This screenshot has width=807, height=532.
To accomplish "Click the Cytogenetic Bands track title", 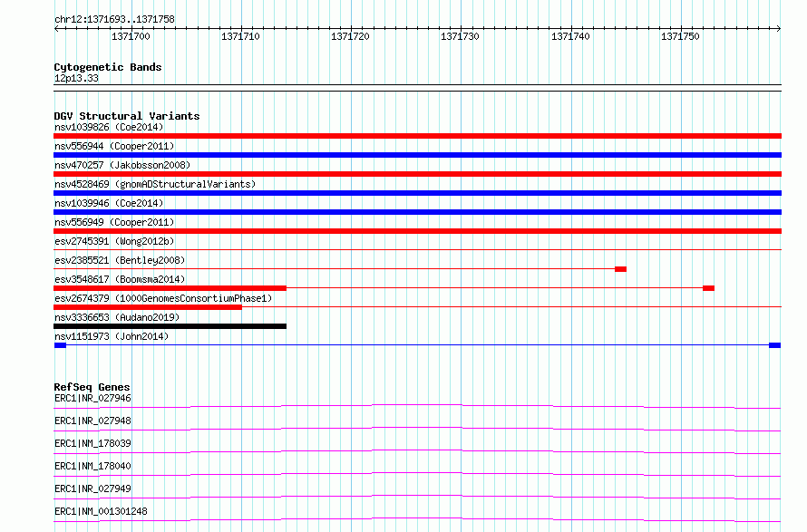I will pos(108,67).
